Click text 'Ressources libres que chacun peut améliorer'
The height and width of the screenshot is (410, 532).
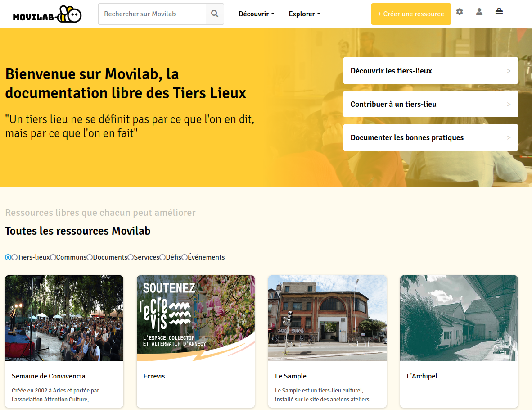point(100,213)
